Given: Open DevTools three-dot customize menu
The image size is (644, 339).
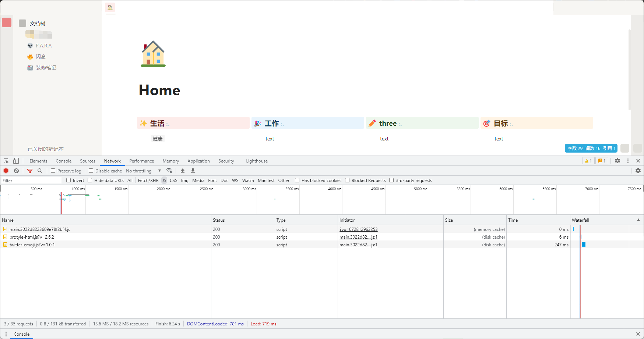Looking at the screenshot, I should click(628, 161).
